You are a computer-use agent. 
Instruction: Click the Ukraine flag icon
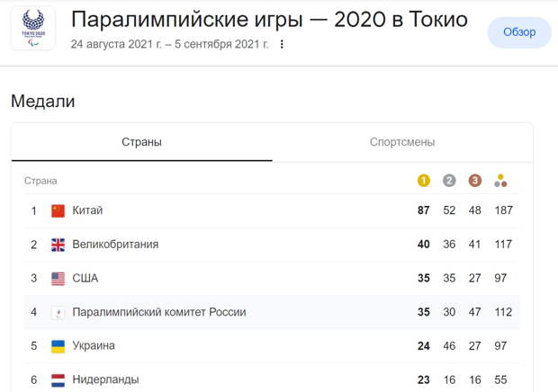click(58, 346)
